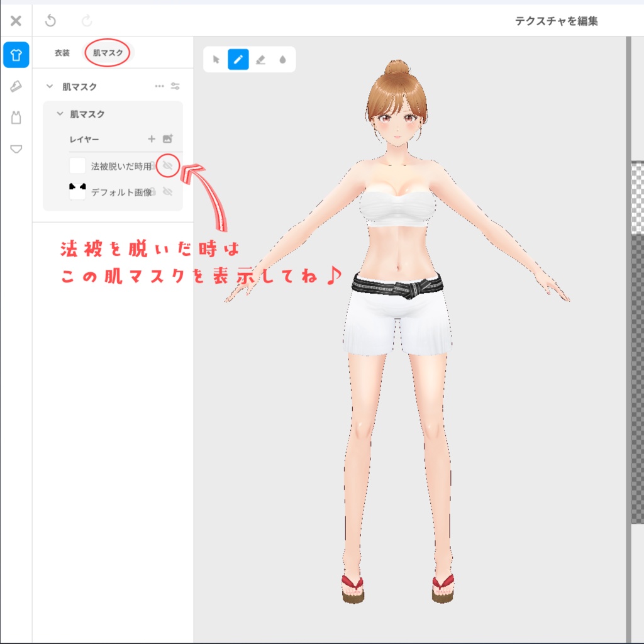Open the shoes category in sidebar

pos(16,86)
